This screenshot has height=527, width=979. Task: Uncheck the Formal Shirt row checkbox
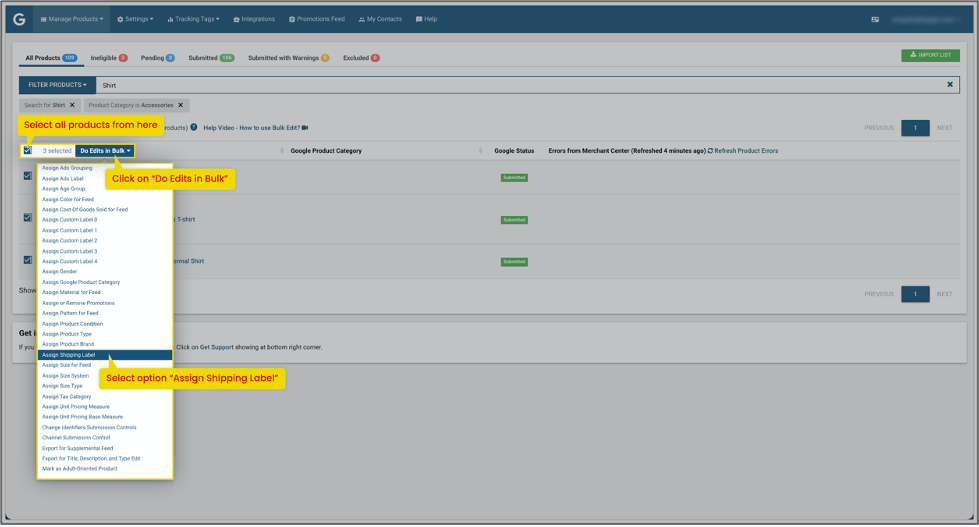27,260
